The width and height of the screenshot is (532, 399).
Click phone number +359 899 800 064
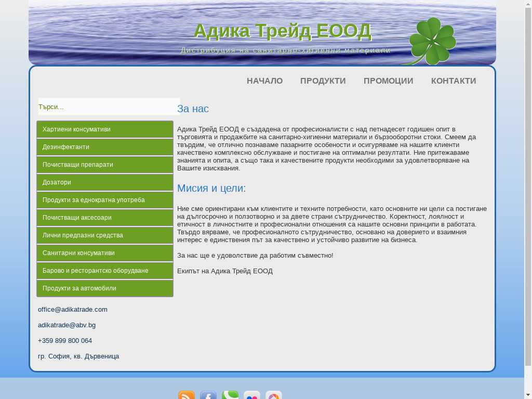[x=65, y=341]
